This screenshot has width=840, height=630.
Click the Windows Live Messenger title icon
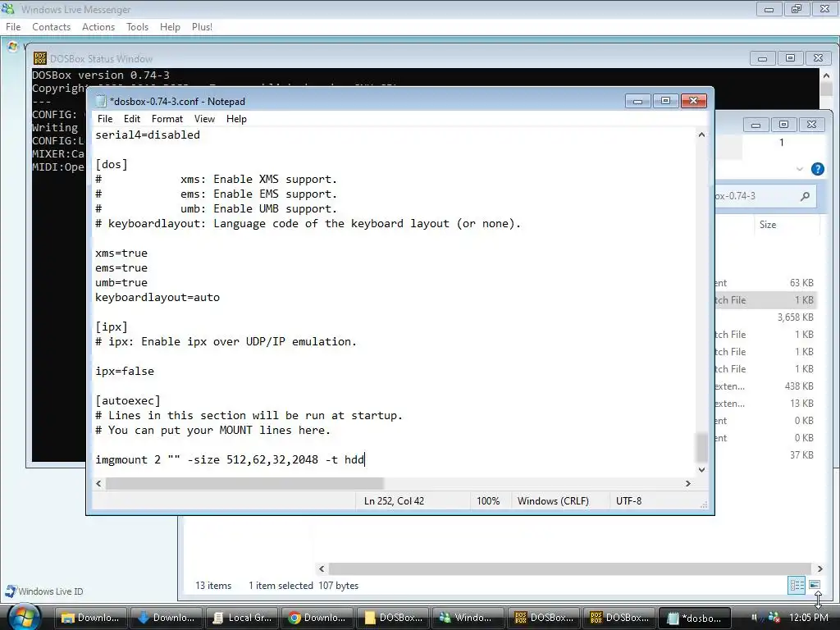point(8,8)
